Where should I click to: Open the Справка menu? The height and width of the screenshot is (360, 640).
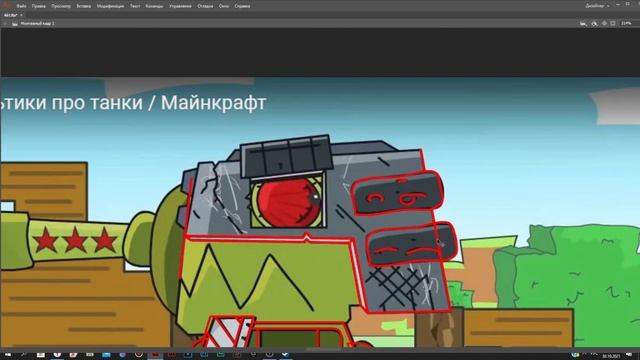click(x=242, y=6)
